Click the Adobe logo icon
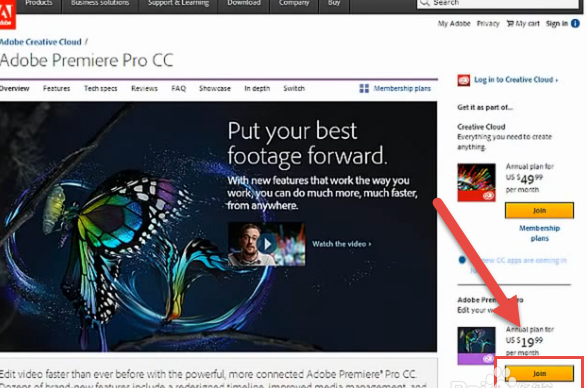Screen dimensions: 587x388 [7, 14]
